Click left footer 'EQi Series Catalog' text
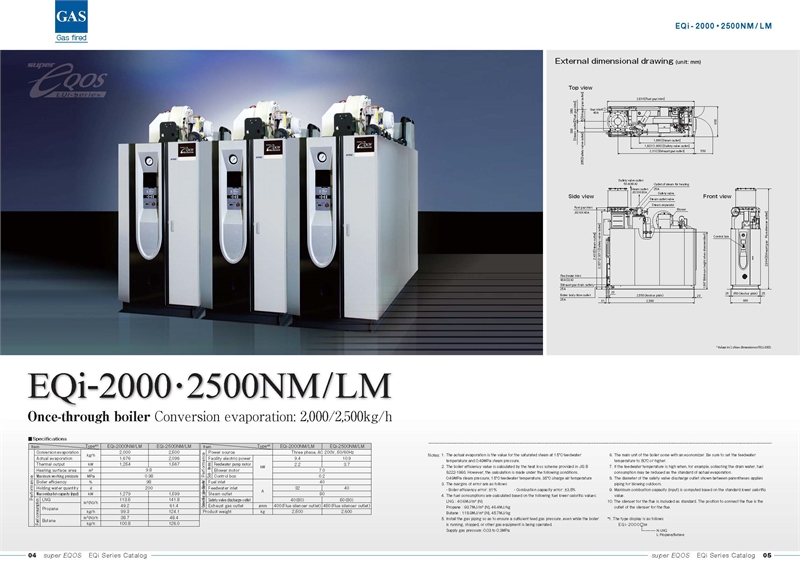Screen dimensions: 800x573 click(118, 556)
